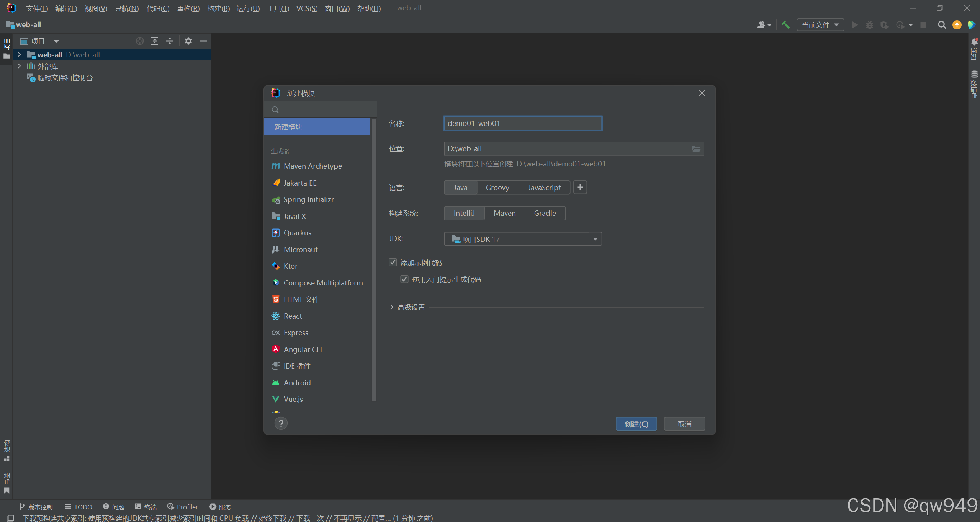The image size is (980, 522).
Task: Click plus icon to add language
Action: pyautogui.click(x=580, y=188)
